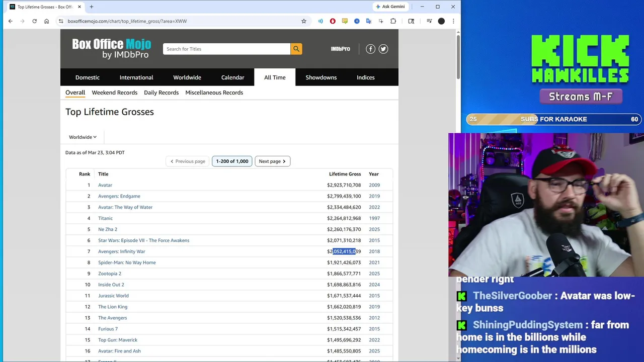
Task: Switch to Weekend Records sub-tab
Action: 114,93
